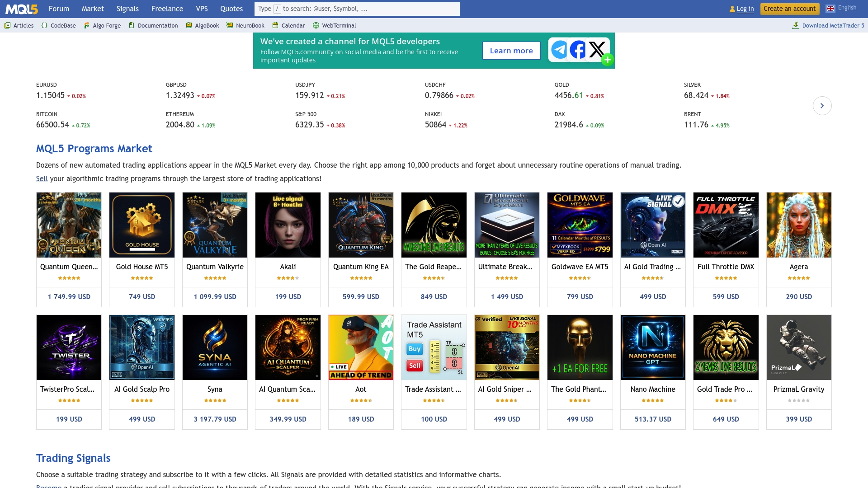Click the S&P 500 quote 6329.35
Image resolution: width=868 pixels, height=488 pixels.
[310, 125]
